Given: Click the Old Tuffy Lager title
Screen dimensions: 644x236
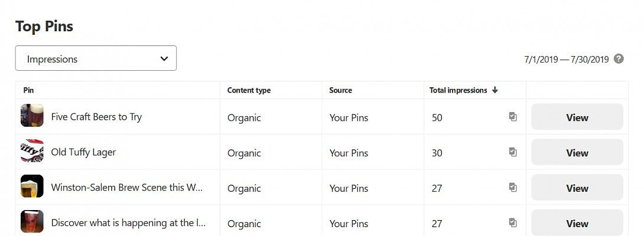Looking at the screenshot, I should click(83, 152).
